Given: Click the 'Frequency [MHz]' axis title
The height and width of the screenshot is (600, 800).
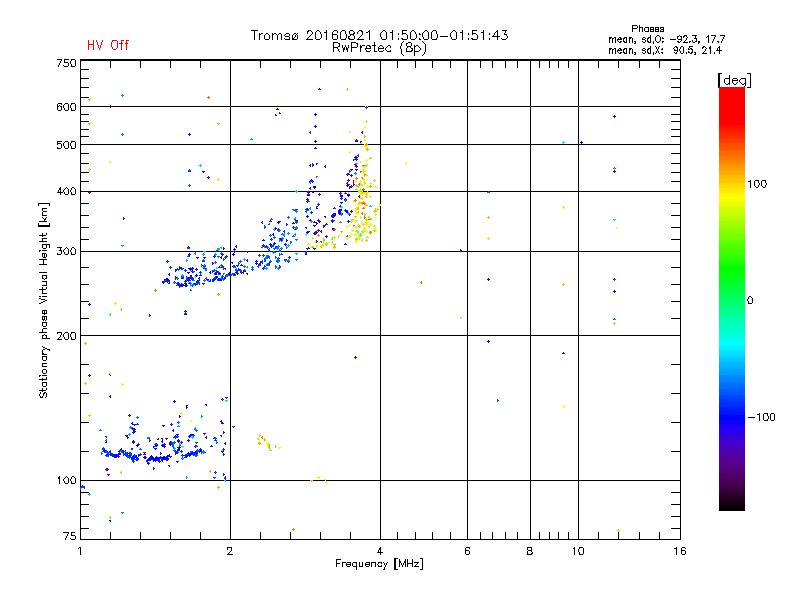Looking at the screenshot, I should [379, 564].
